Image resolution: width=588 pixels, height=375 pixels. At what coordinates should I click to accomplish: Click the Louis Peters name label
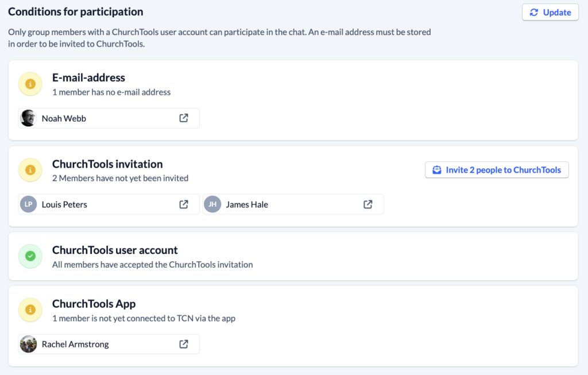coord(65,204)
